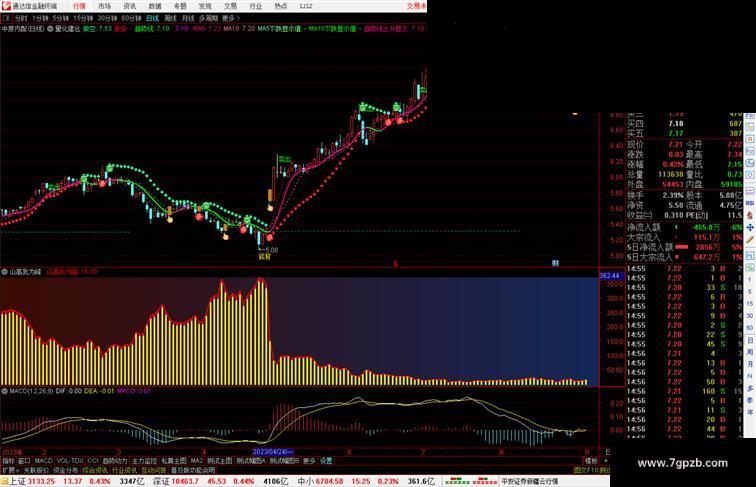Click the 深证 index value 10463.7
Viewport: 756px width, 487px height.
click(185, 481)
